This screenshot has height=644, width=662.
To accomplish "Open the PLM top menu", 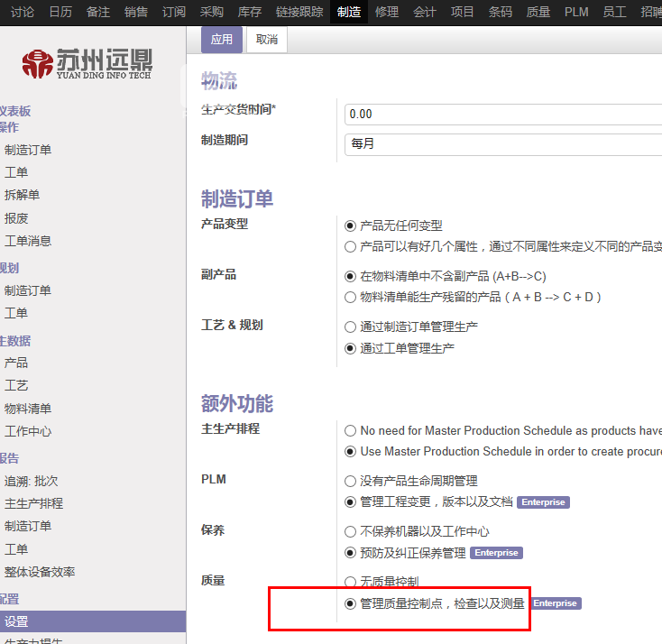I will point(576,12).
